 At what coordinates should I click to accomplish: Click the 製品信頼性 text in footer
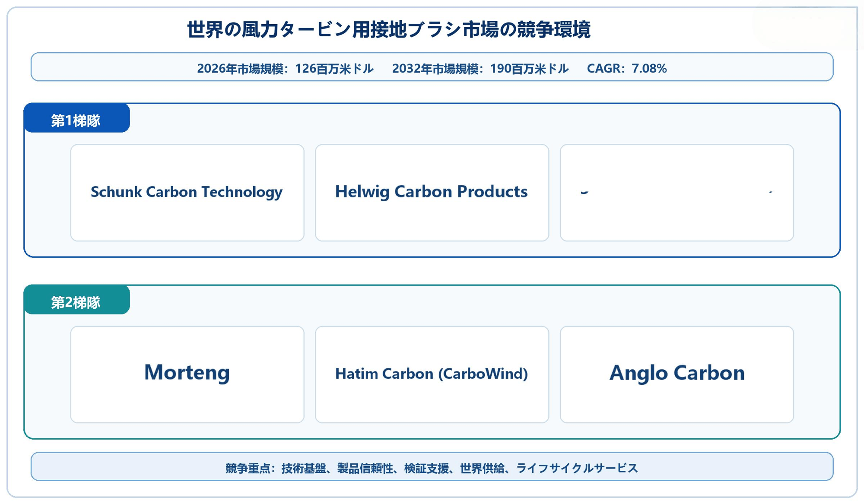[365, 468]
